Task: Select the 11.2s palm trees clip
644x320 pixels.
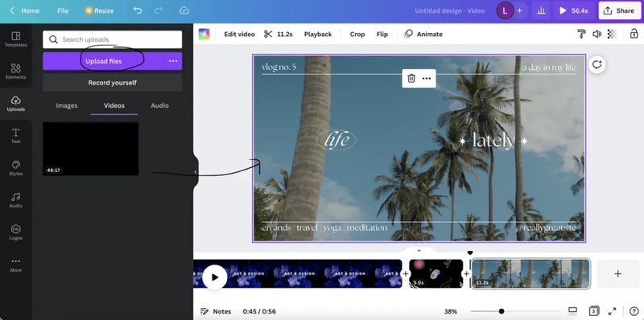Action: point(530,273)
